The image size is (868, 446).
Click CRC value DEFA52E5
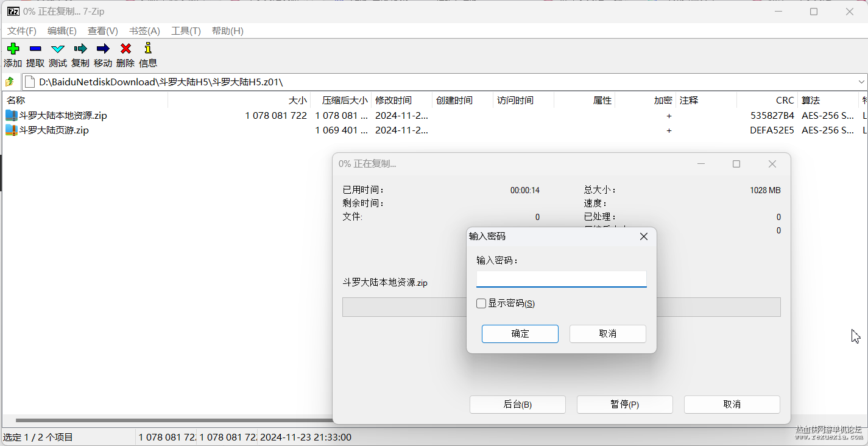point(772,130)
